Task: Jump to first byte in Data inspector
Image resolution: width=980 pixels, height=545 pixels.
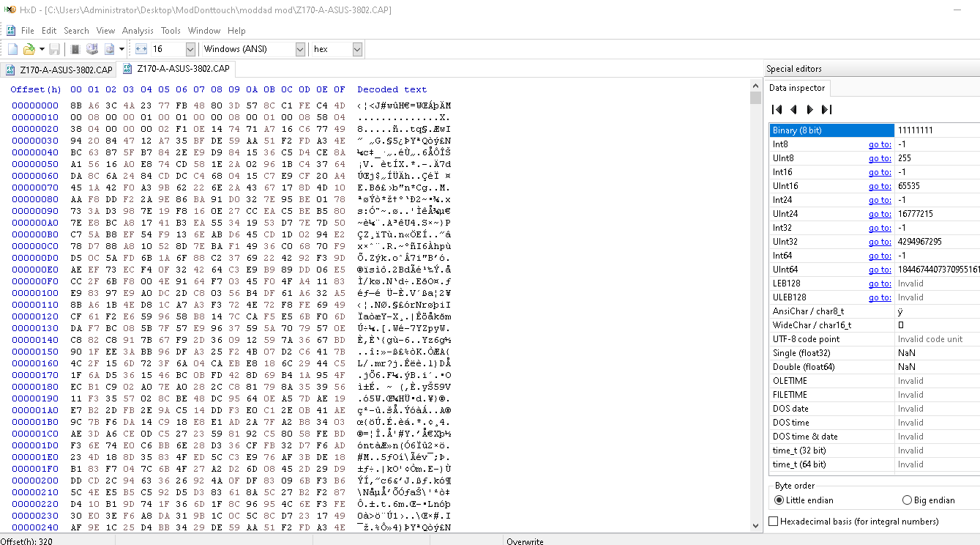Action: tap(777, 109)
